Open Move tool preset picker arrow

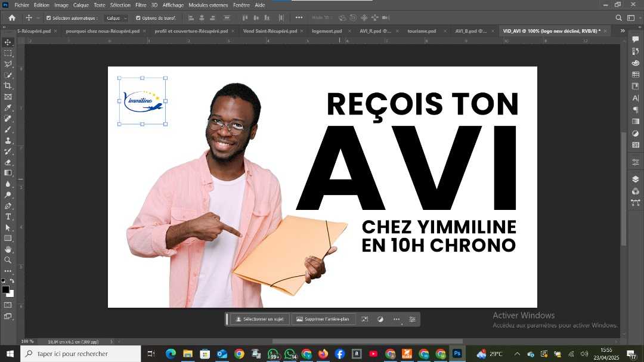click(x=38, y=18)
